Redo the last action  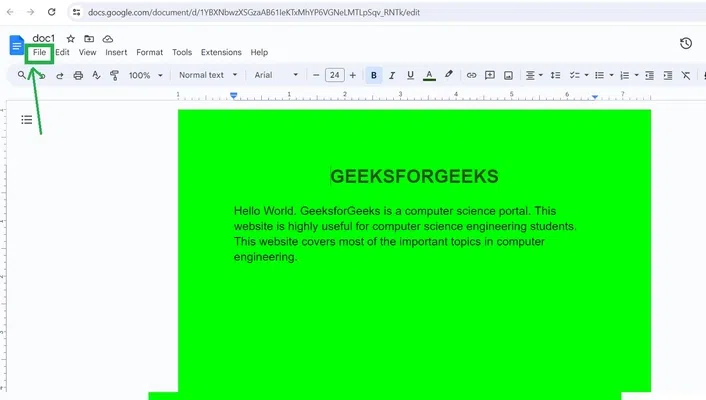(x=59, y=76)
